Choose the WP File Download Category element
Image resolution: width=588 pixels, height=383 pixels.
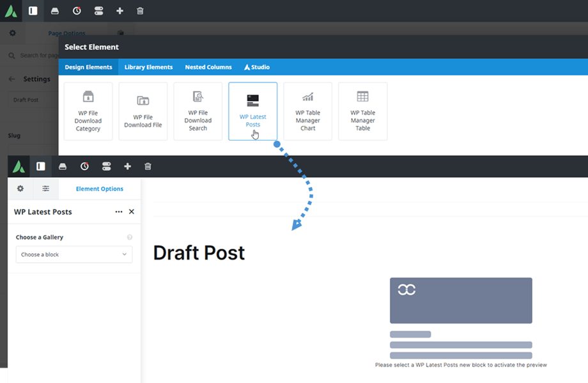click(x=88, y=111)
